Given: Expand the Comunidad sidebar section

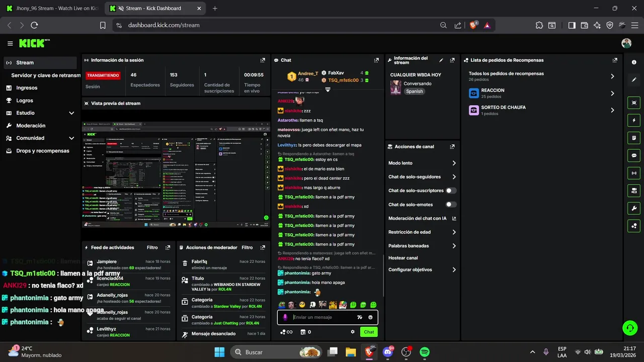Looking at the screenshot, I should pyautogui.click(x=71, y=138).
